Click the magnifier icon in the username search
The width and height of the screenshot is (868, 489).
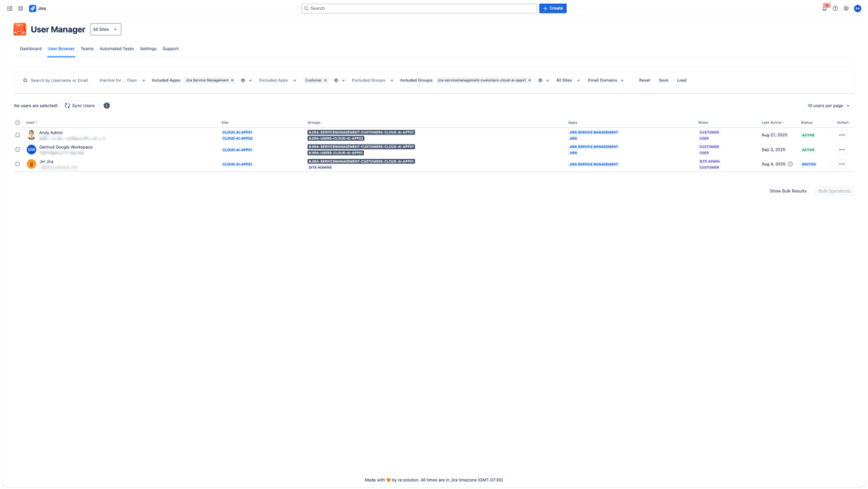click(x=25, y=80)
